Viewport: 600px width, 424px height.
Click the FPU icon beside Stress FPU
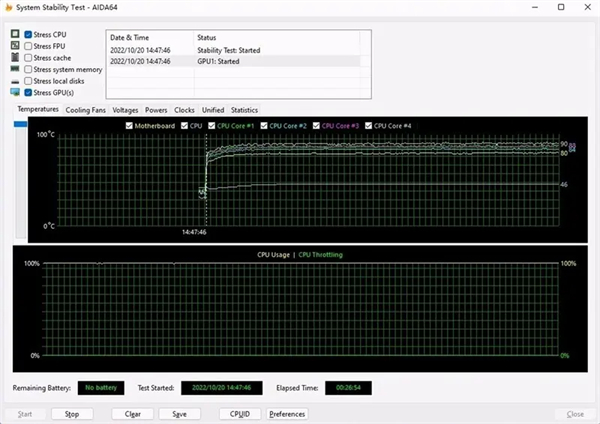pyautogui.click(x=14, y=46)
